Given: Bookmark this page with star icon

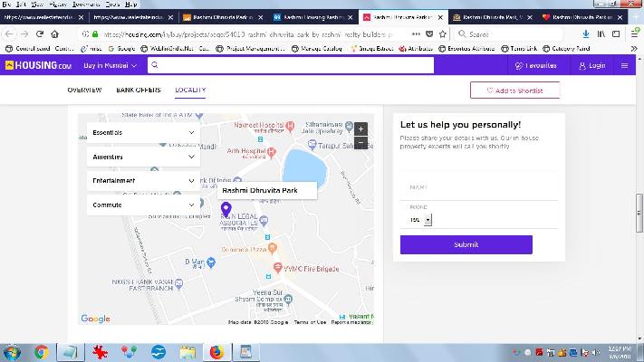Looking at the screenshot, I should (x=442, y=34).
